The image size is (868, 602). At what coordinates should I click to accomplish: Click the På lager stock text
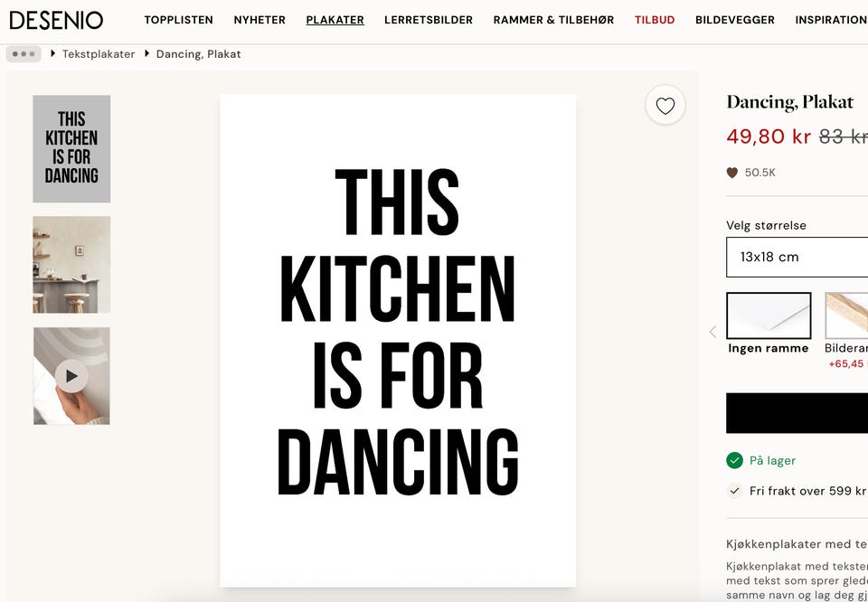coord(772,460)
